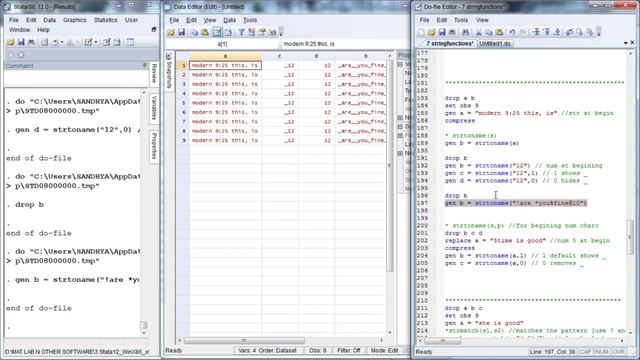This screenshot has height=360, width=640.
Task: Cut scissors icon in Do-file Editor
Action: 479,32
